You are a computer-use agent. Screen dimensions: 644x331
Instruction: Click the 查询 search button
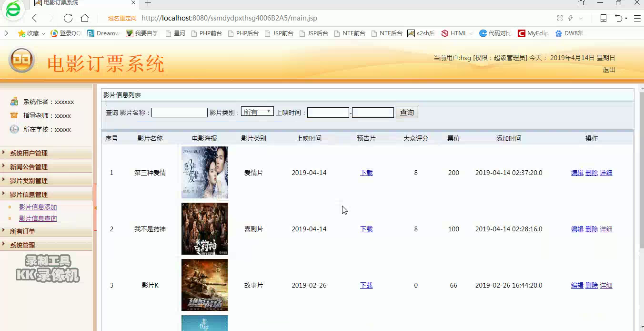[x=407, y=113]
